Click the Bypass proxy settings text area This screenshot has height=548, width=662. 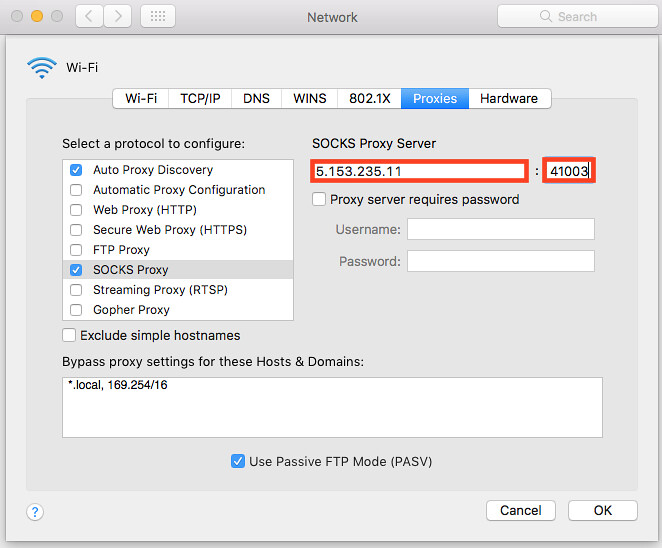tap(332, 407)
